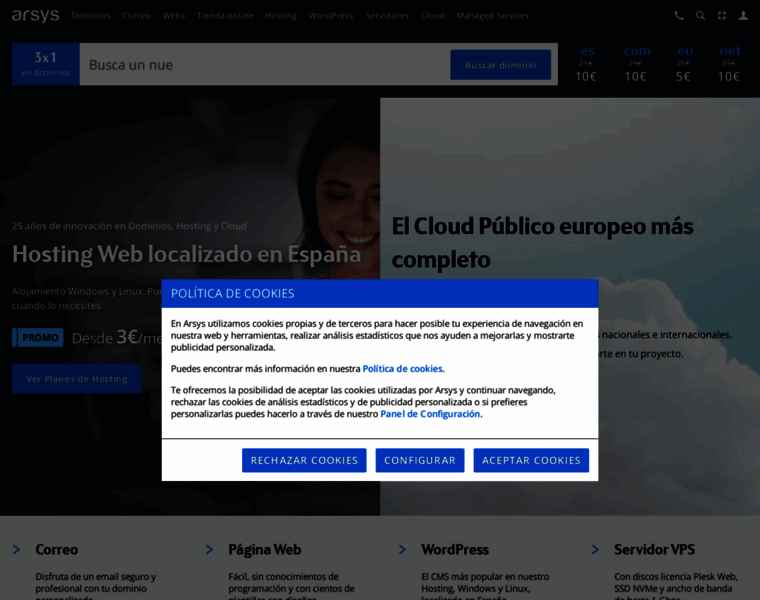Open the Página Web section heading

265,550
